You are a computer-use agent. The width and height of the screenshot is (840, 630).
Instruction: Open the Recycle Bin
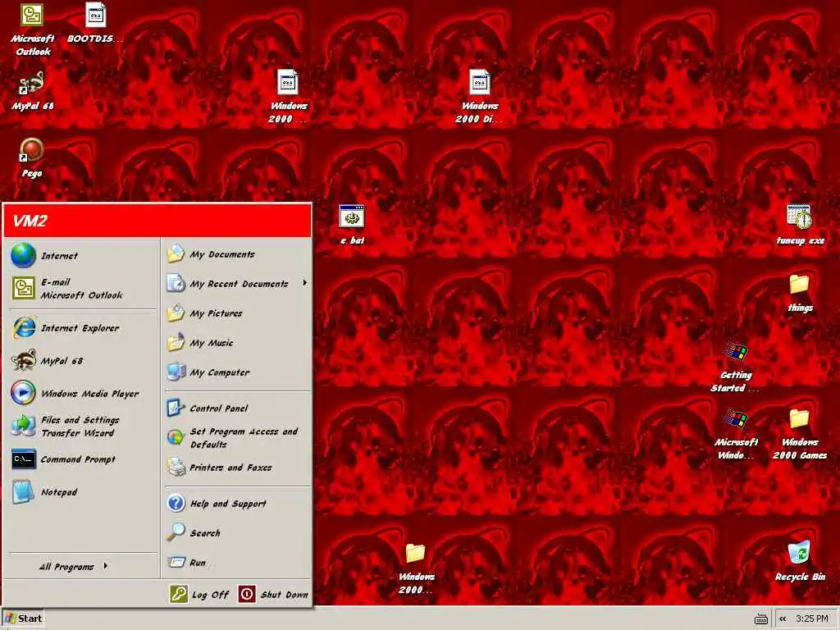pos(800,561)
